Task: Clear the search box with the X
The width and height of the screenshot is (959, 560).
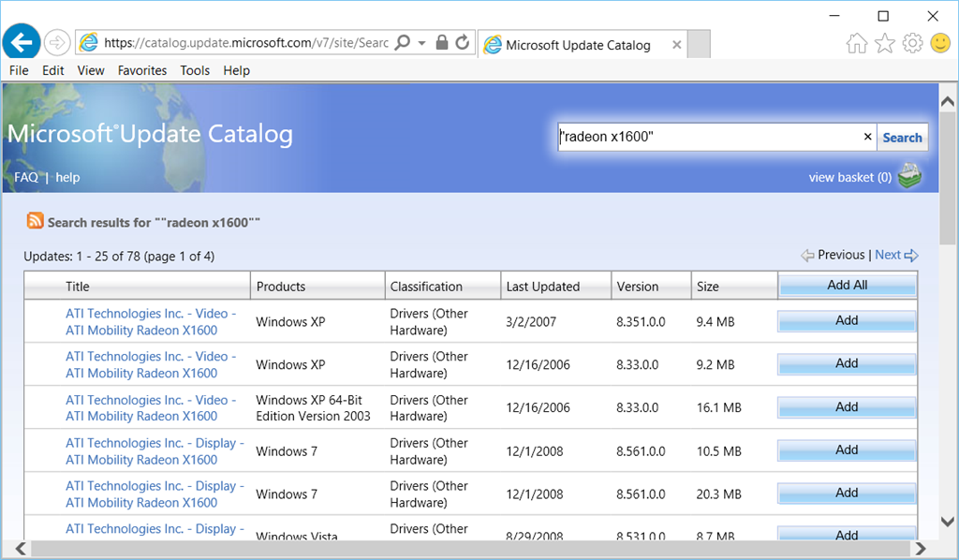Action: tap(867, 137)
